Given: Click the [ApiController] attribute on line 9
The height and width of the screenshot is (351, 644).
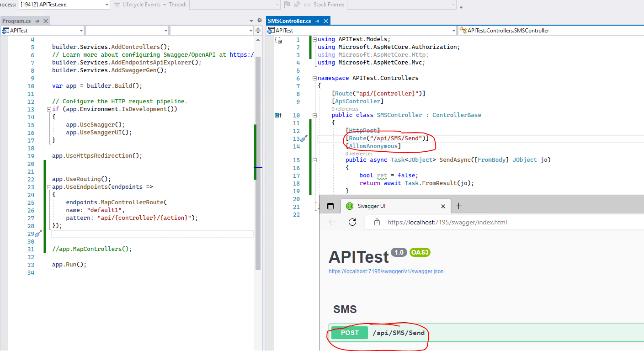Looking at the screenshot, I should coord(357,101).
